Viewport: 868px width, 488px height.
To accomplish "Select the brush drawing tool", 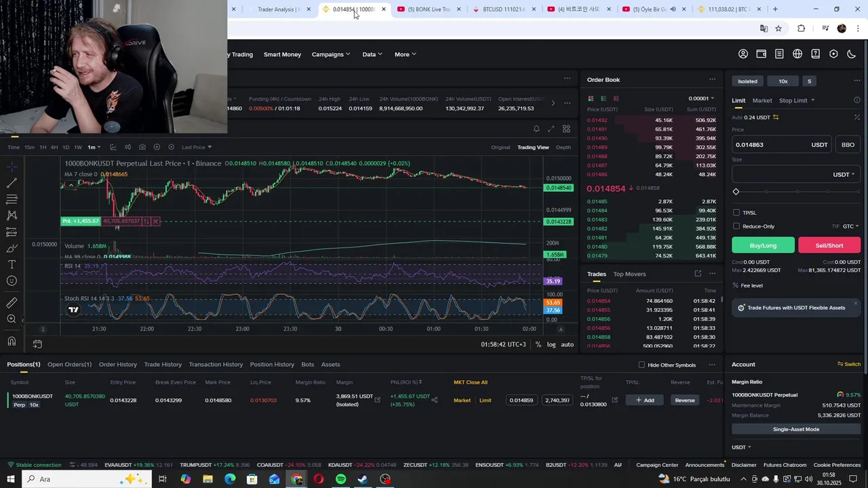I will pos(12,248).
